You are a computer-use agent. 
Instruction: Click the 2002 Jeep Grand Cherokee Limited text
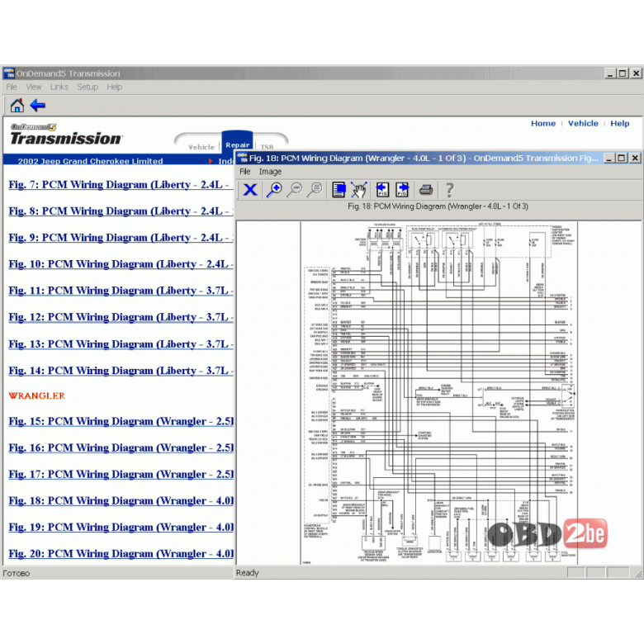point(90,161)
